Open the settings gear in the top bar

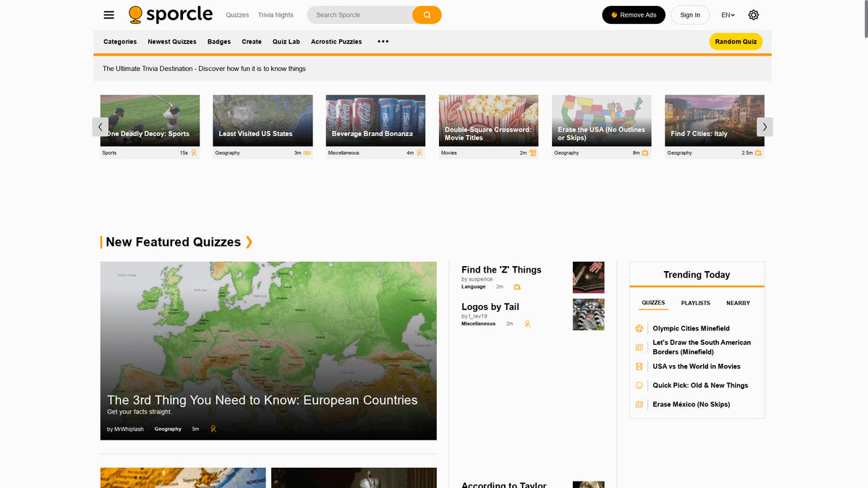(x=753, y=14)
